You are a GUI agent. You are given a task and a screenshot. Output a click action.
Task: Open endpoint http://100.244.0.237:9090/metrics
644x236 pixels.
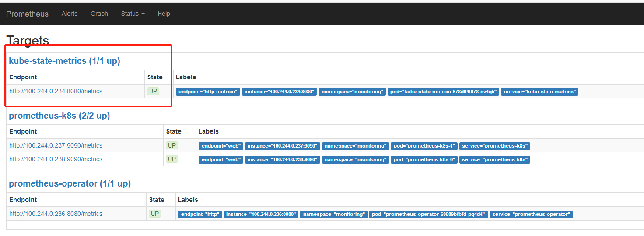tap(56, 145)
